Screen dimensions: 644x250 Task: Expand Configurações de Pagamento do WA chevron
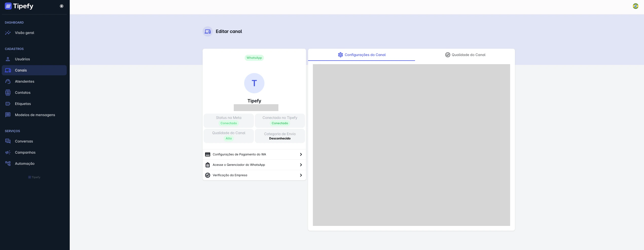tap(301, 154)
